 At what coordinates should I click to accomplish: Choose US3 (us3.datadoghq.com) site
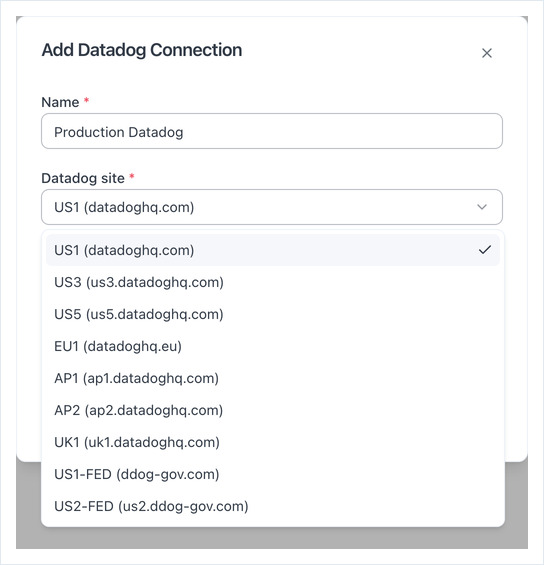[x=273, y=282]
